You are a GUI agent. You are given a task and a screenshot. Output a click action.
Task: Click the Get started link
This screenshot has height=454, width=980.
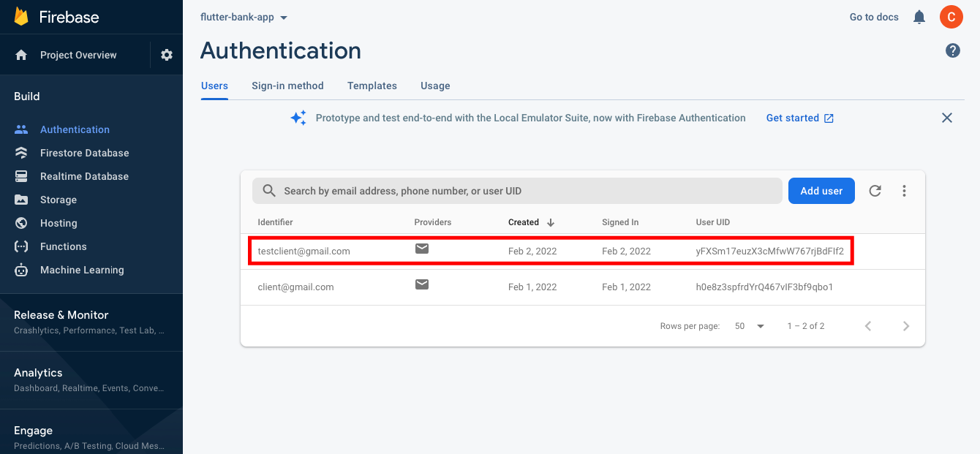point(799,118)
